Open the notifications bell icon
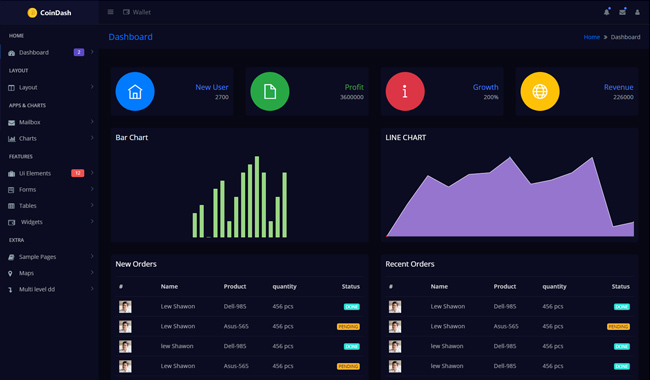Image resolution: width=650 pixels, height=380 pixels. (x=606, y=12)
